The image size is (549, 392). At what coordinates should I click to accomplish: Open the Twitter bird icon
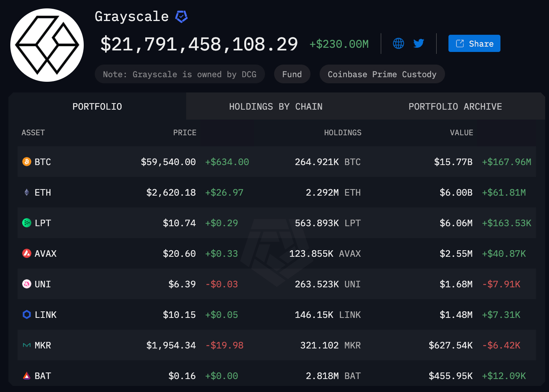[419, 44]
